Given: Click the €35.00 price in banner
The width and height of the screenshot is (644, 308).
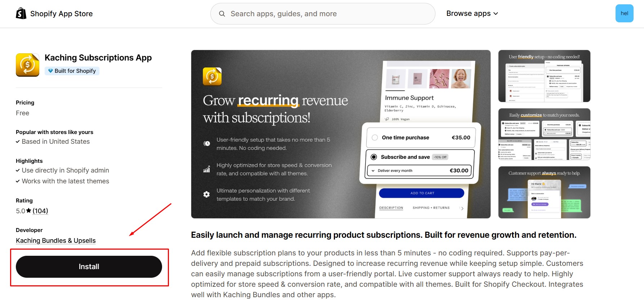Looking at the screenshot, I should pos(461,138).
